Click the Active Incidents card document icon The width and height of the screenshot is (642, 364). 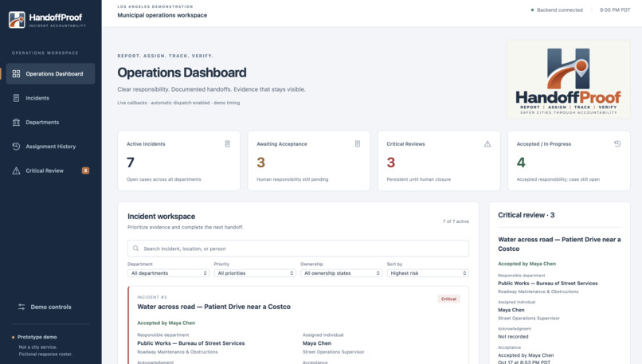click(x=228, y=143)
